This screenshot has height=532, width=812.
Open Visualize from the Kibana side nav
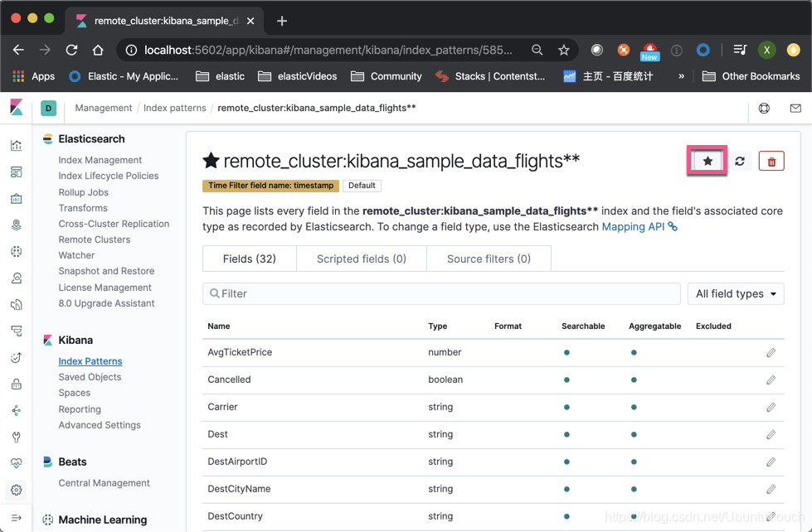pos(16,145)
